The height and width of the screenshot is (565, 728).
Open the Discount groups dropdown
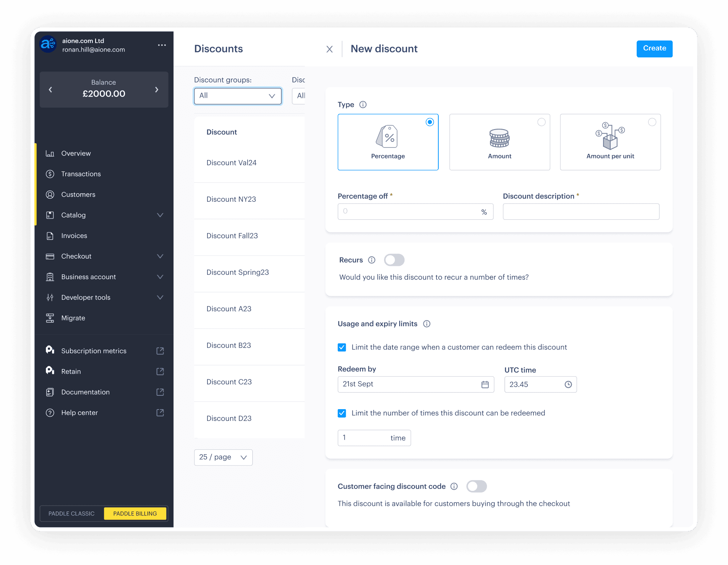pos(238,96)
